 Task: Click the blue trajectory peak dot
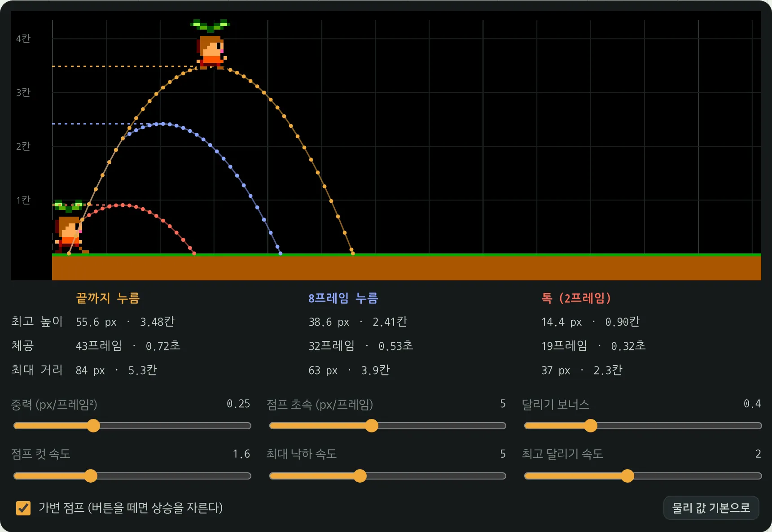[163, 124]
